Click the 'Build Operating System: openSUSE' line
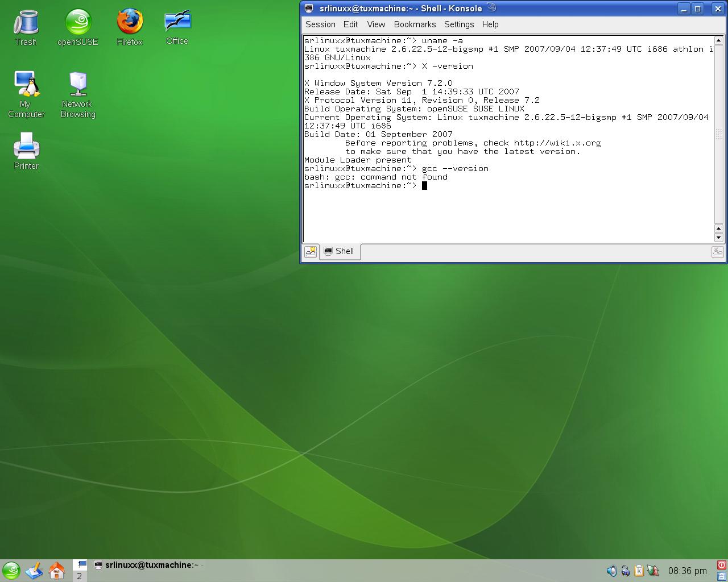The image size is (728, 582). [414, 109]
